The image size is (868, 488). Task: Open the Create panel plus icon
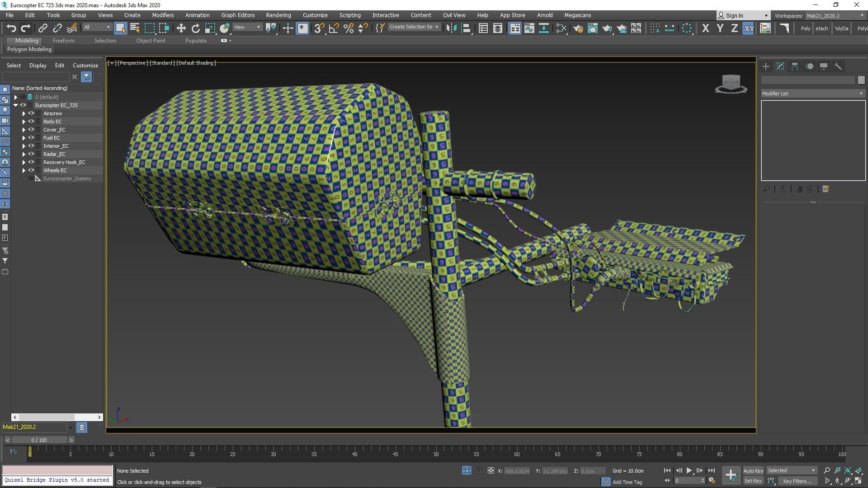pos(765,66)
